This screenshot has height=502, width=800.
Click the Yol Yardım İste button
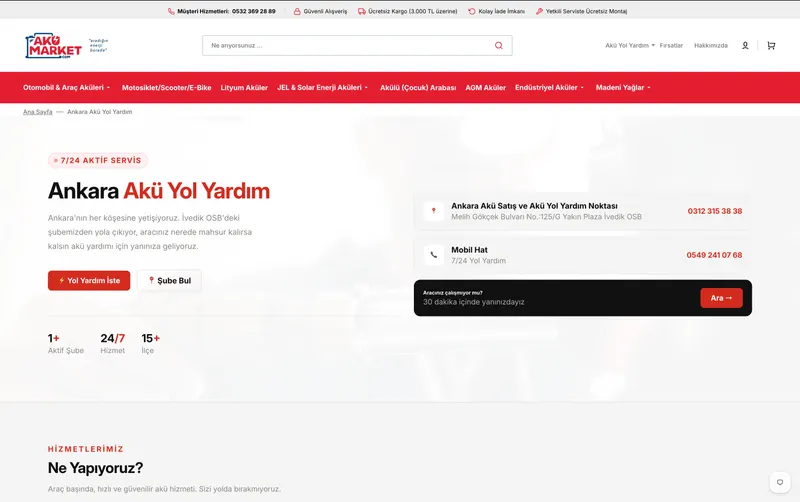[89, 281]
